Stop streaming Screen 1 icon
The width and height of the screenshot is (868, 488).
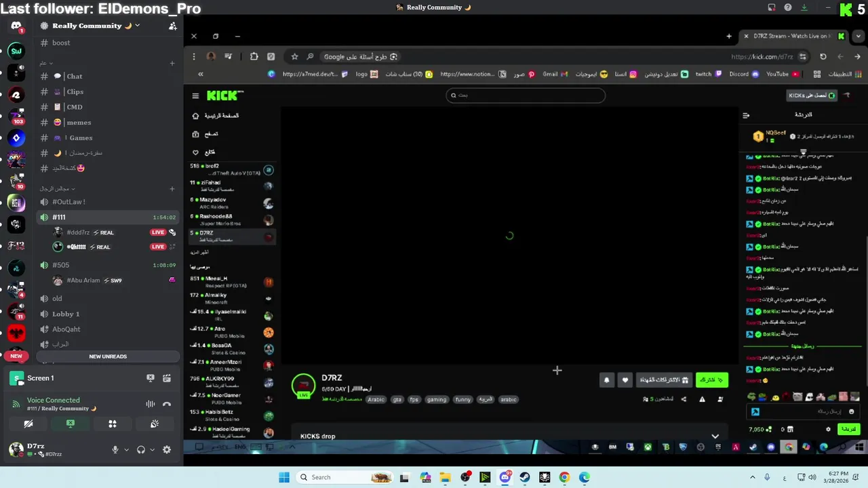pyautogui.click(x=151, y=378)
